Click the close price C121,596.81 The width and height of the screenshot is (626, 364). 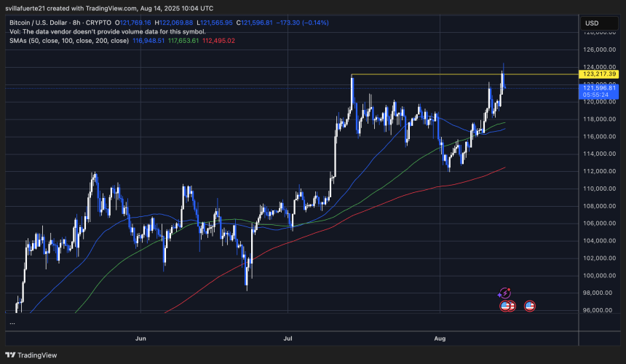(x=254, y=23)
